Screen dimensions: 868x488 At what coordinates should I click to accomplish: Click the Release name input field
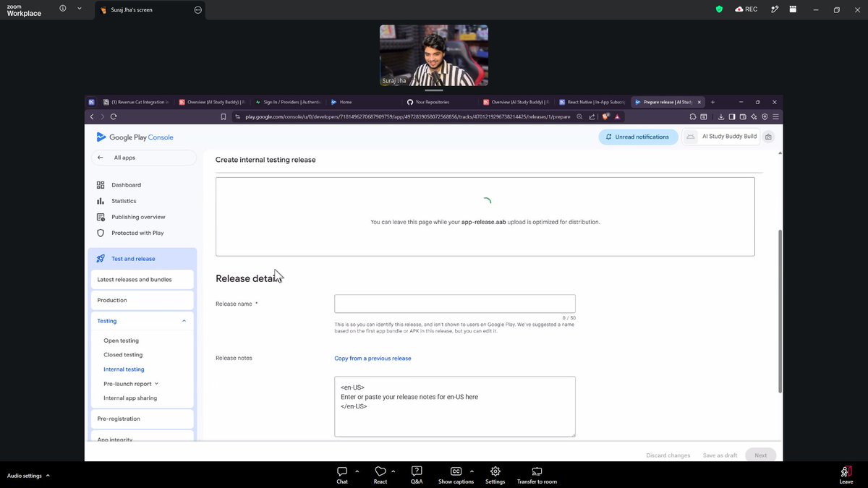pyautogui.click(x=455, y=304)
